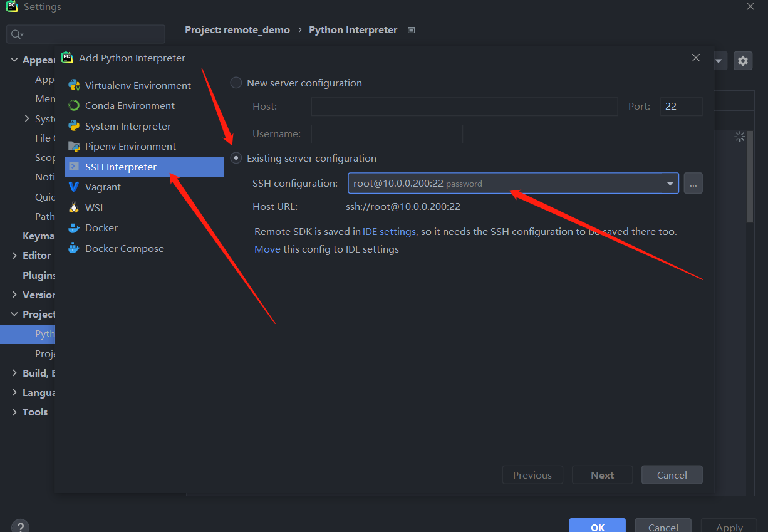Image resolution: width=768 pixels, height=532 pixels.
Task: Expand the System Settings subsection
Action: pos(27,118)
